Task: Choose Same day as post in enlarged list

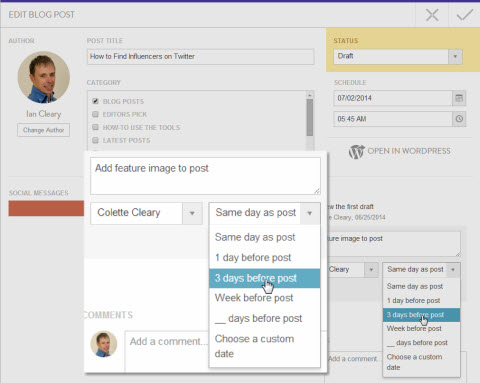Action: point(265,237)
